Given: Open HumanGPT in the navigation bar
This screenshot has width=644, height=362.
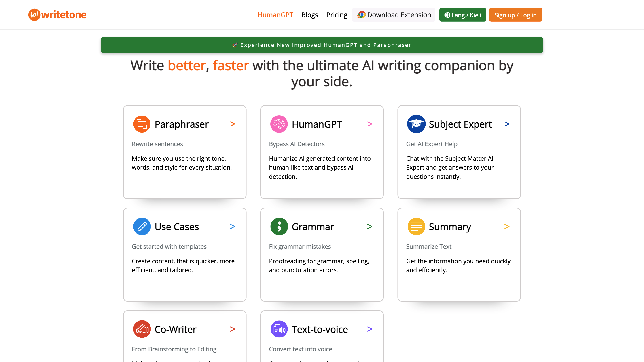Looking at the screenshot, I should 275,15.
